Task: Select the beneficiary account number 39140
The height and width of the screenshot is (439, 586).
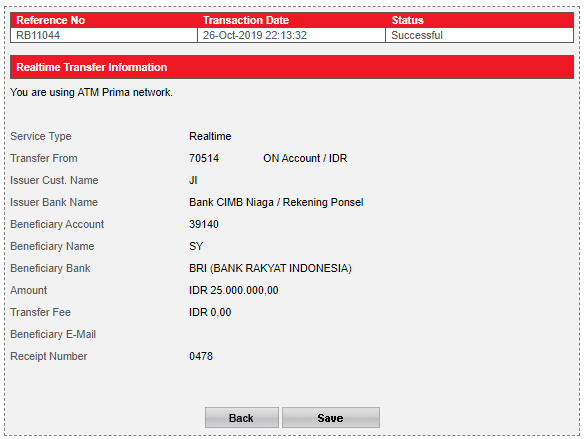Action: pos(204,224)
